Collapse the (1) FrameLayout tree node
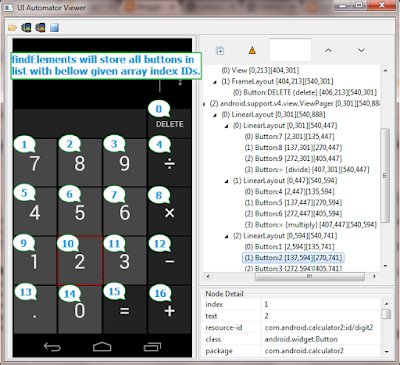The height and width of the screenshot is (365, 400). [215, 82]
